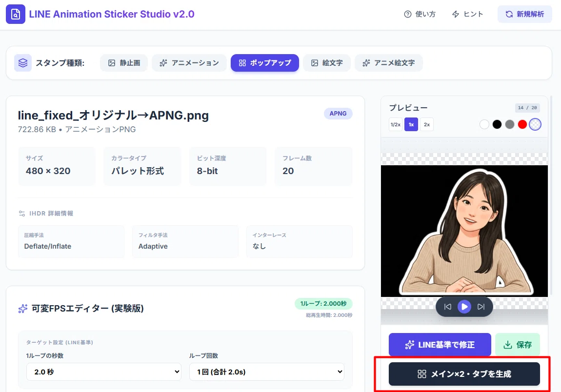Select the 静止画 sticker type

pyautogui.click(x=124, y=63)
